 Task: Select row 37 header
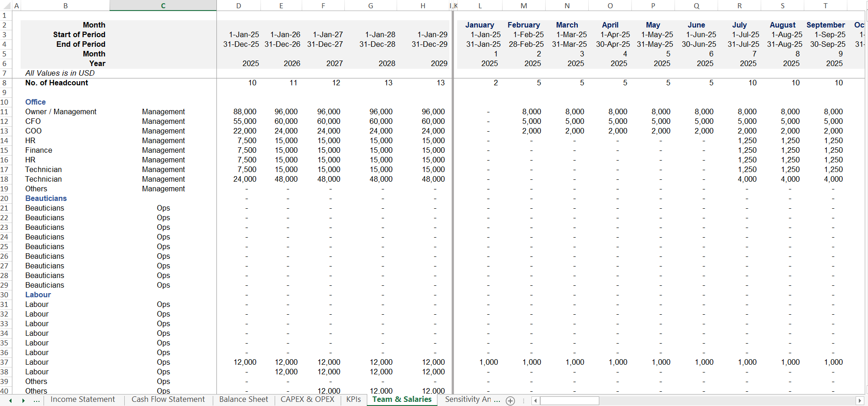[x=5, y=362]
